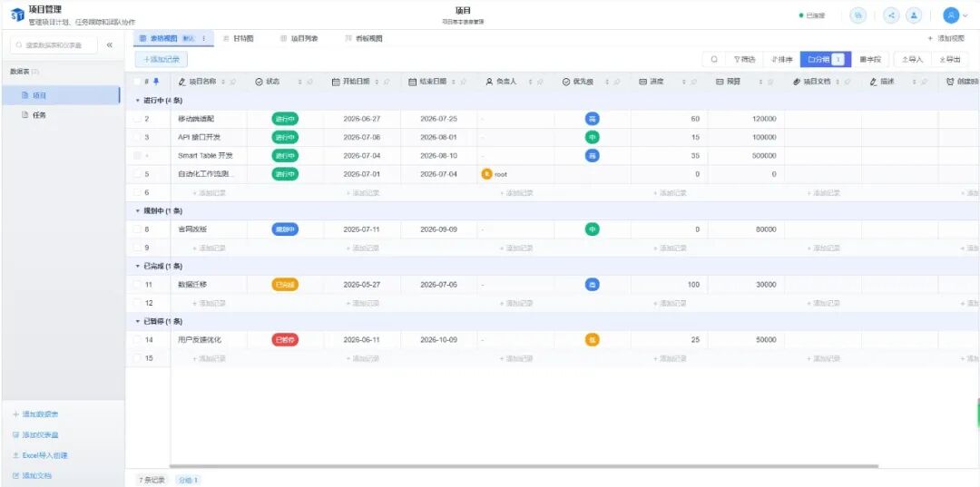The width and height of the screenshot is (980, 487).
Task: Open the 字段 fields button
Action: tap(870, 59)
